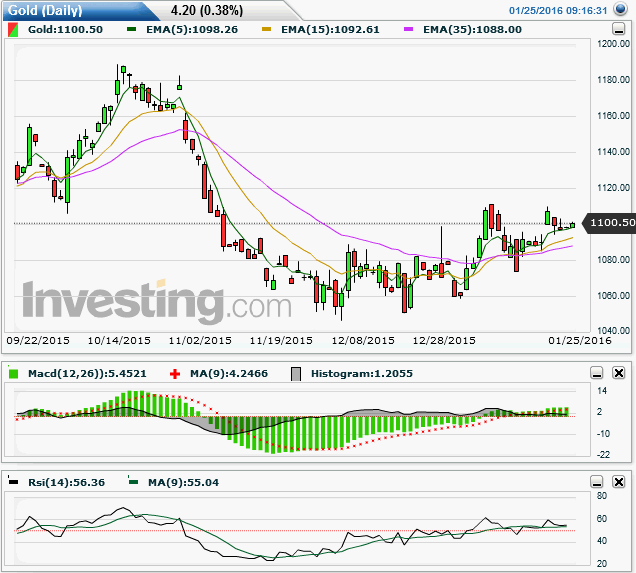Click the green MA(9) RSI legend marker

point(133,482)
